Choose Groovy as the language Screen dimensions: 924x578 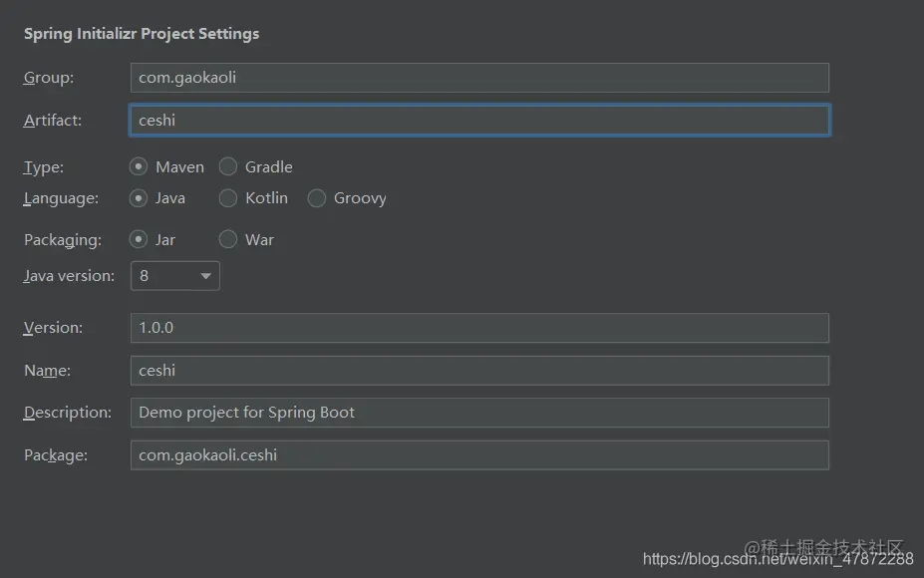(x=316, y=198)
